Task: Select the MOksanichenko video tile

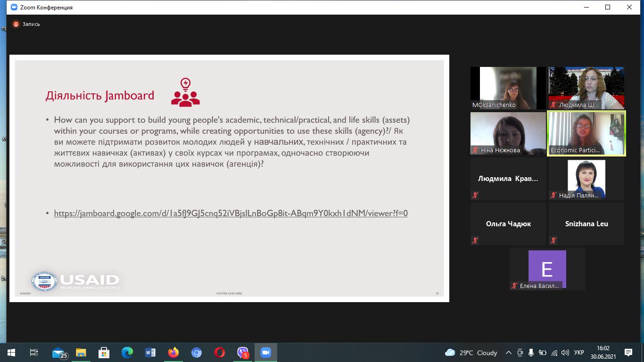Action: tap(508, 88)
